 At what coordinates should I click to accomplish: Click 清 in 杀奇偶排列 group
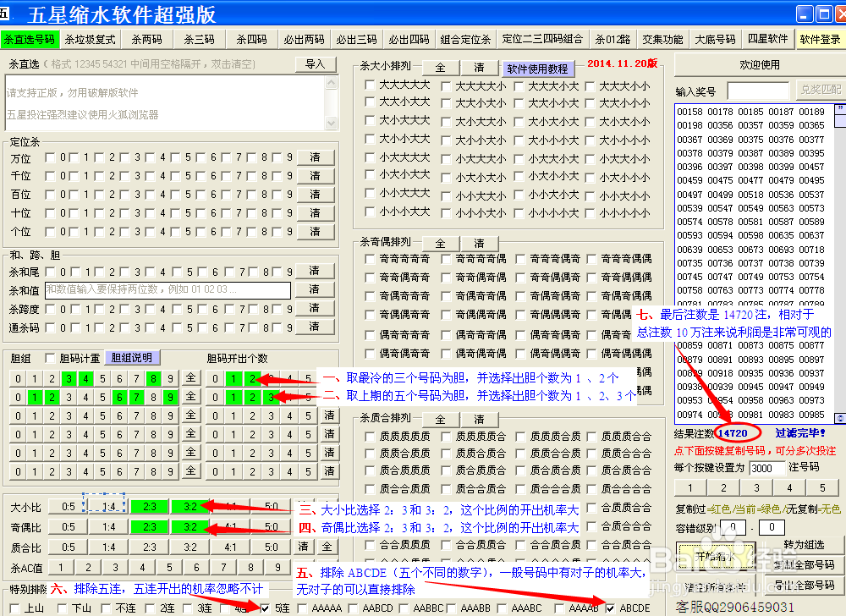pyautogui.click(x=479, y=244)
